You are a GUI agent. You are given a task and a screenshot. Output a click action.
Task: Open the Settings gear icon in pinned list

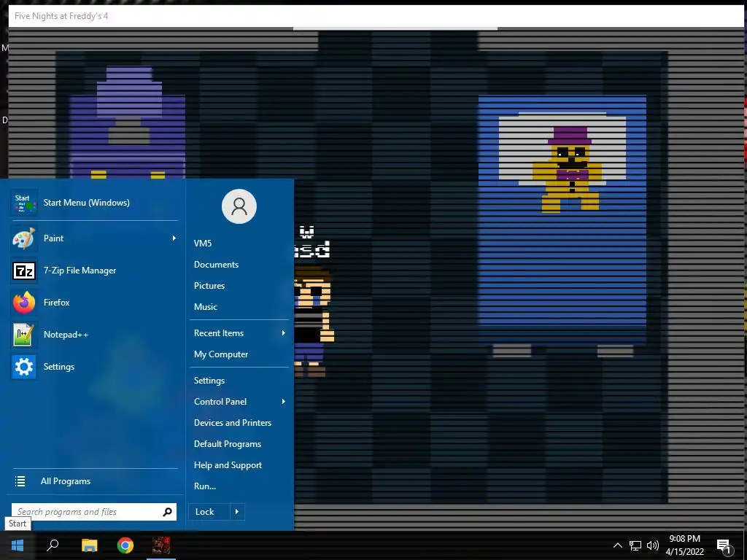[x=24, y=367]
